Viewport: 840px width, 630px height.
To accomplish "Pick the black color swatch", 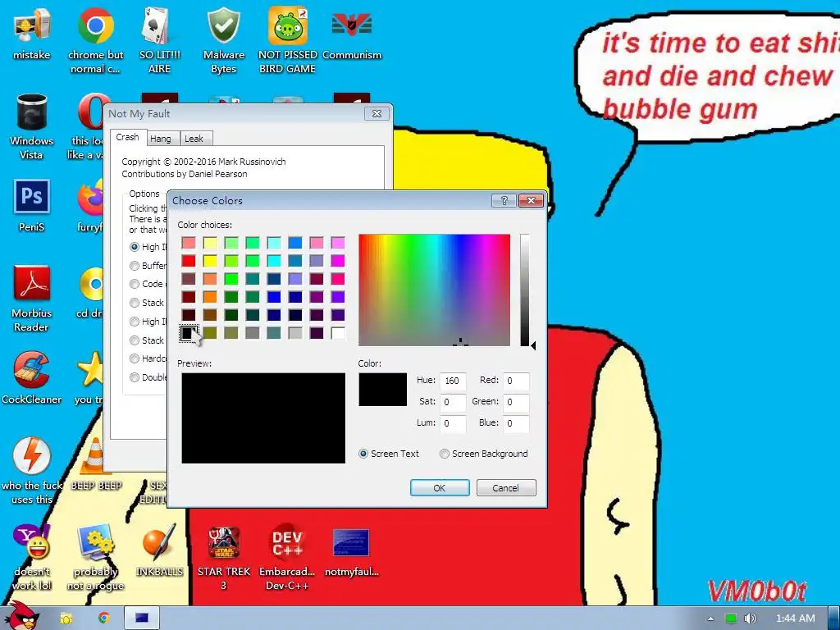I will (x=188, y=333).
